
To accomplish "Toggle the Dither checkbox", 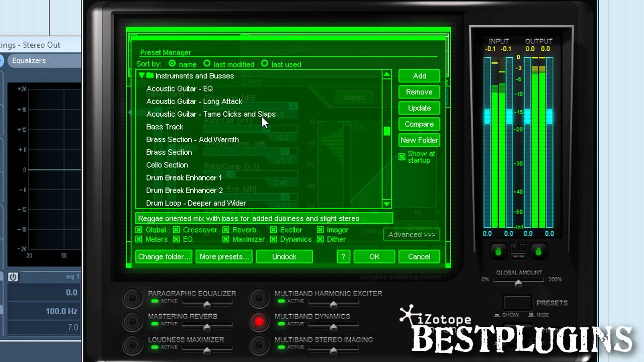I will click(x=320, y=239).
